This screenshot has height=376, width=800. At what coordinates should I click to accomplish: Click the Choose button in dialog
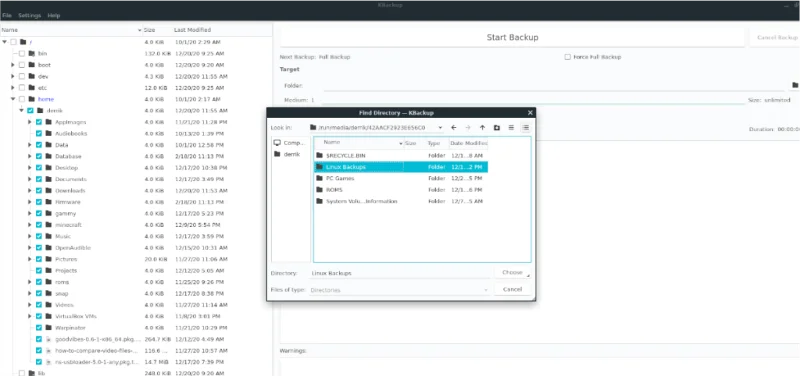point(512,272)
